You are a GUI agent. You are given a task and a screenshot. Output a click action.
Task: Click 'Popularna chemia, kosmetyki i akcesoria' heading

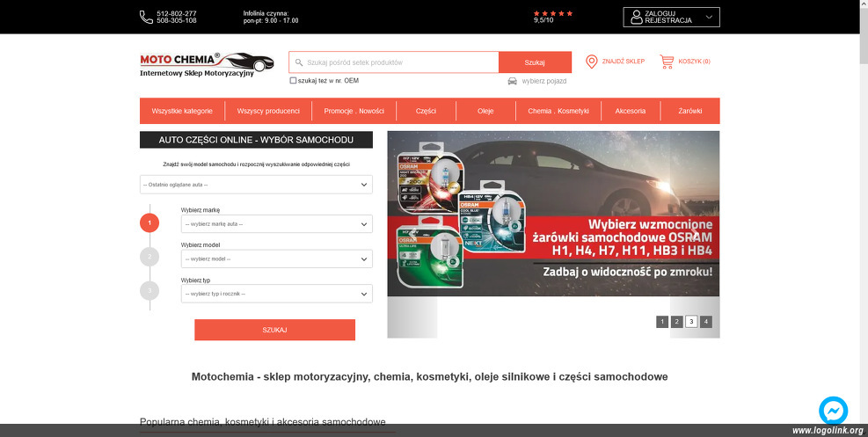click(x=262, y=422)
